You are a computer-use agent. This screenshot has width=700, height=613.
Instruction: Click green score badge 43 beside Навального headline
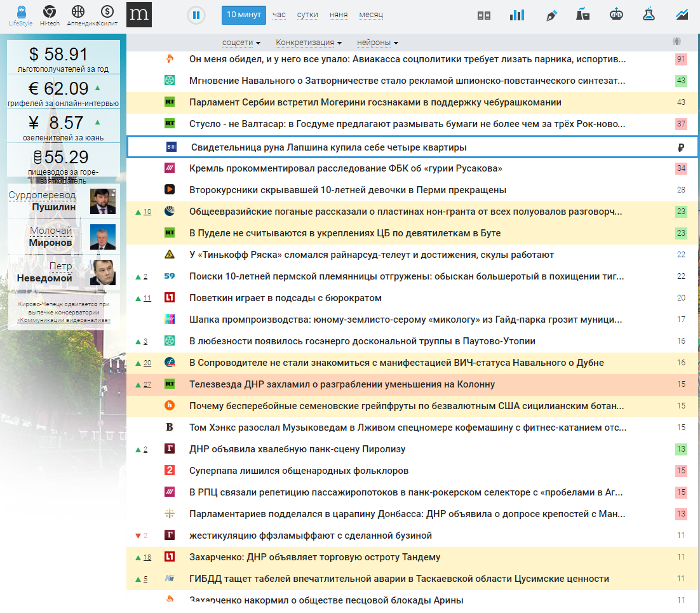(x=681, y=81)
